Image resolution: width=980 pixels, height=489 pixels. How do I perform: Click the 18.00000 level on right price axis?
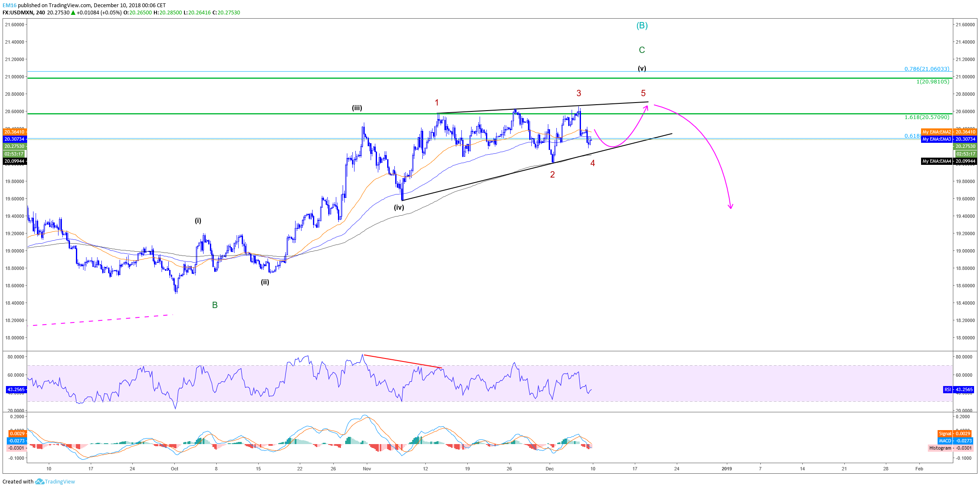click(965, 338)
